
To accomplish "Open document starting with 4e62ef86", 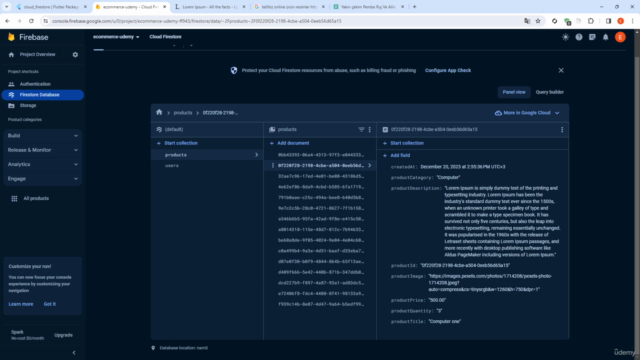I will [x=320, y=187].
